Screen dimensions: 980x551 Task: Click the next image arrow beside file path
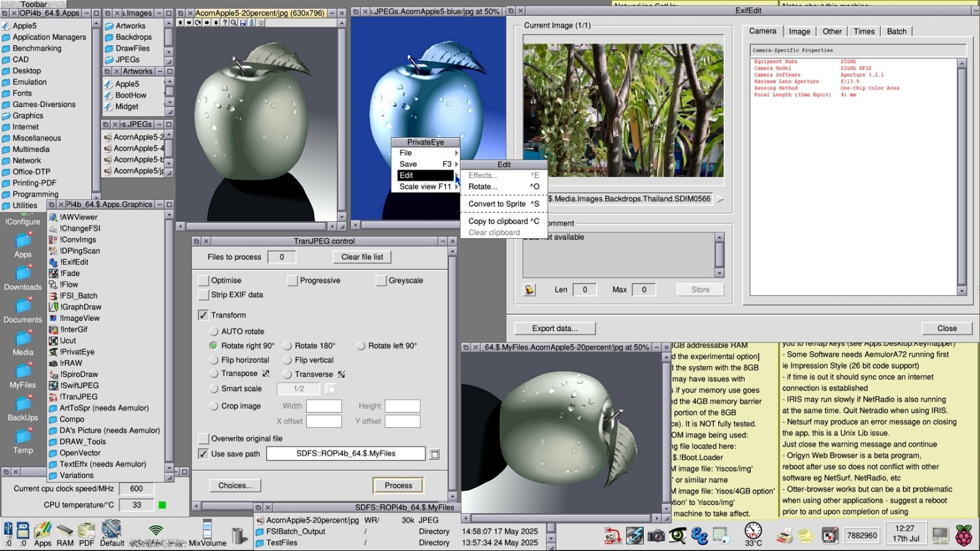(x=720, y=199)
